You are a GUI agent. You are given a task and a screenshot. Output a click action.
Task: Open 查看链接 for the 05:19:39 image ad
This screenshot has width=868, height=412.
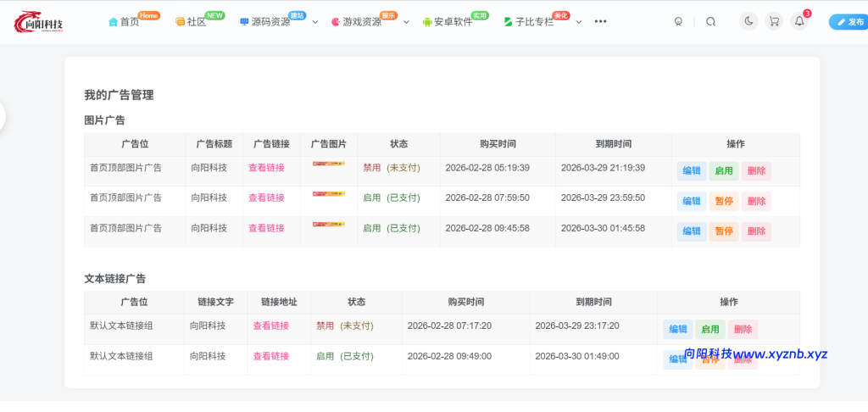coord(266,168)
